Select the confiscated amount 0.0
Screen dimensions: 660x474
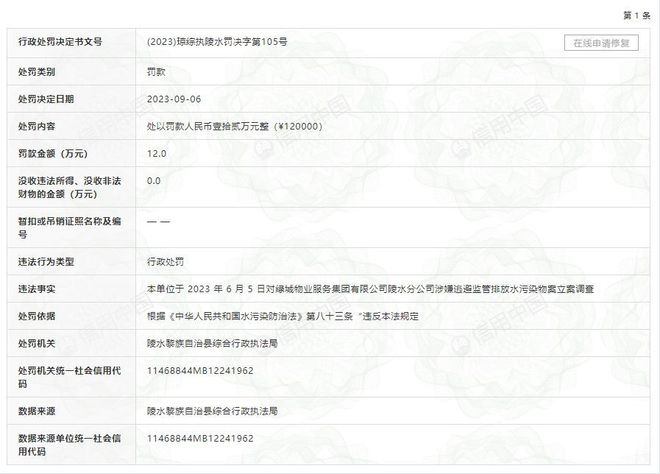(x=154, y=181)
